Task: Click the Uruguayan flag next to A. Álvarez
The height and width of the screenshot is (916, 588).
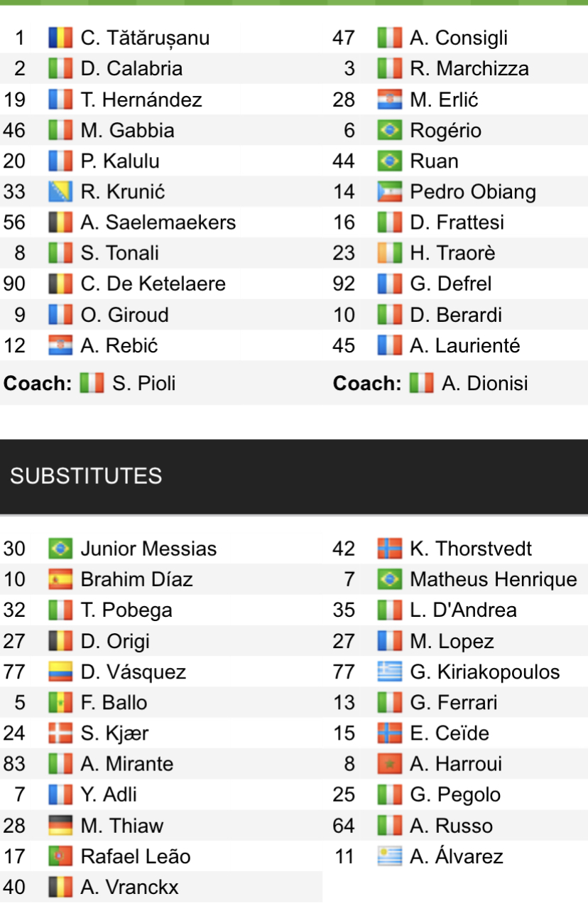Action: pos(390,856)
